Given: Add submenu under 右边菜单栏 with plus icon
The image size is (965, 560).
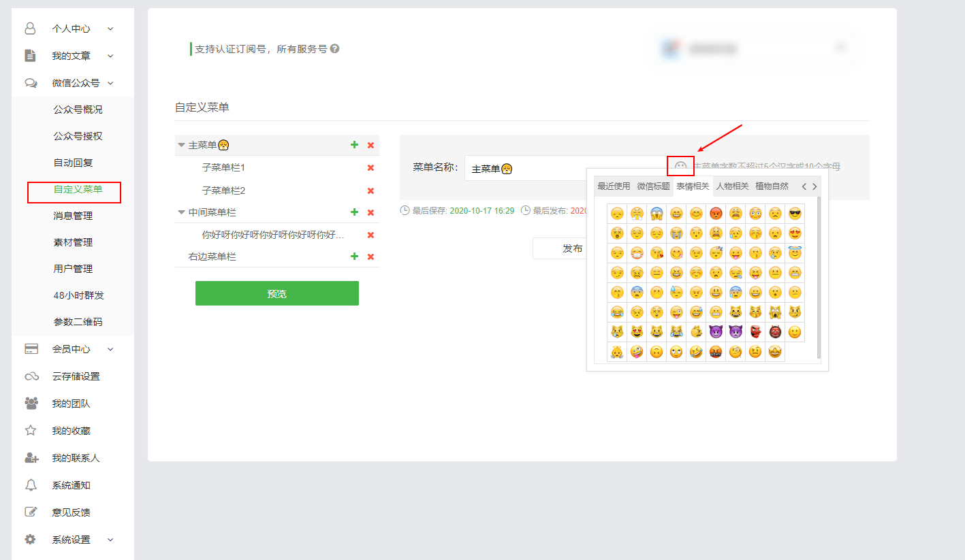Looking at the screenshot, I should (x=354, y=257).
